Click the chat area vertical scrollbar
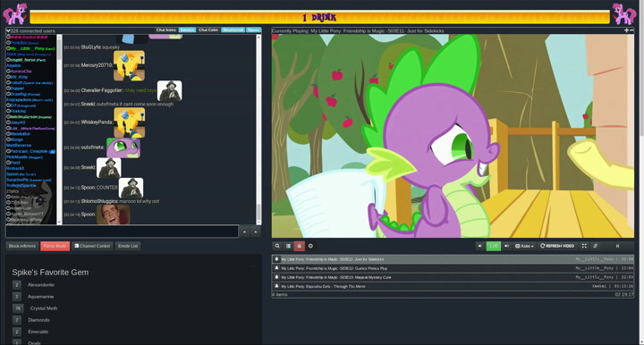 (x=258, y=130)
